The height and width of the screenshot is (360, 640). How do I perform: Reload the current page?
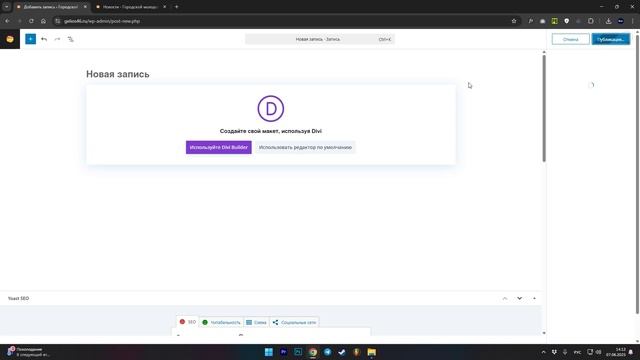coord(31,21)
